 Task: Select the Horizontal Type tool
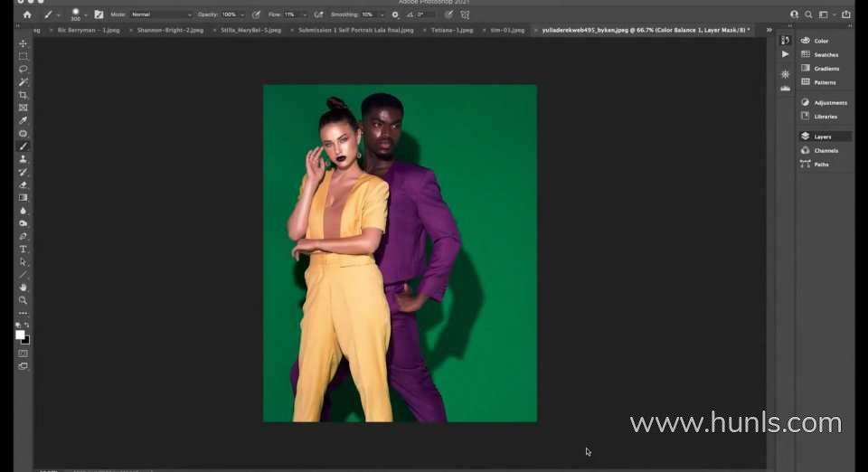click(x=23, y=249)
